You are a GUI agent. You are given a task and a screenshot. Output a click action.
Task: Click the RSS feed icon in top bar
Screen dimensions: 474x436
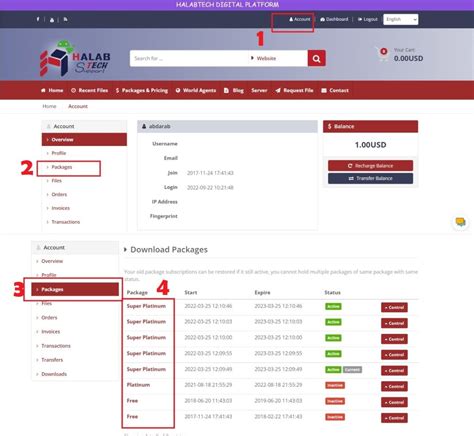[x=65, y=19]
